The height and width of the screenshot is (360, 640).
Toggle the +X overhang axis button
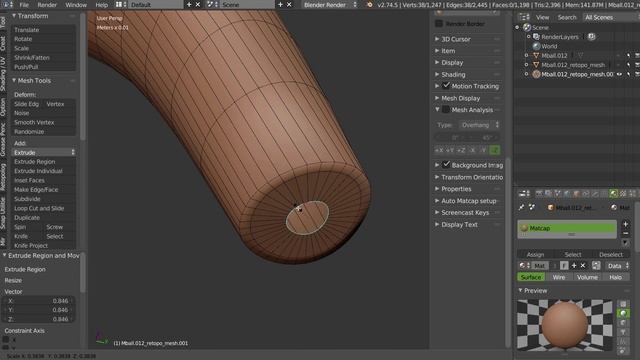pos(439,150)
